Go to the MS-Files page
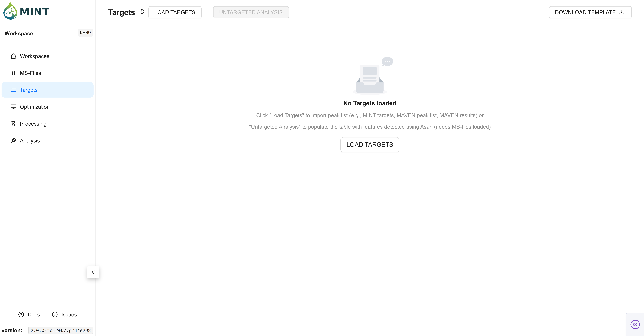 coord(30,73)
